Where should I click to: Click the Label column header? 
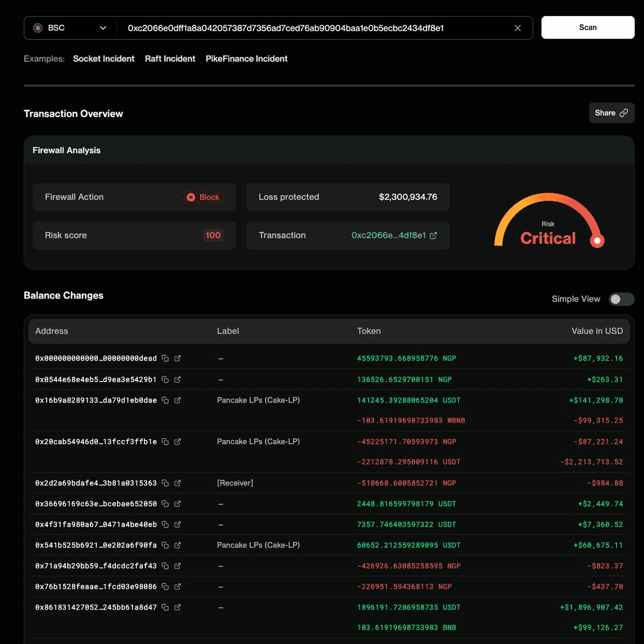point(228,331)
